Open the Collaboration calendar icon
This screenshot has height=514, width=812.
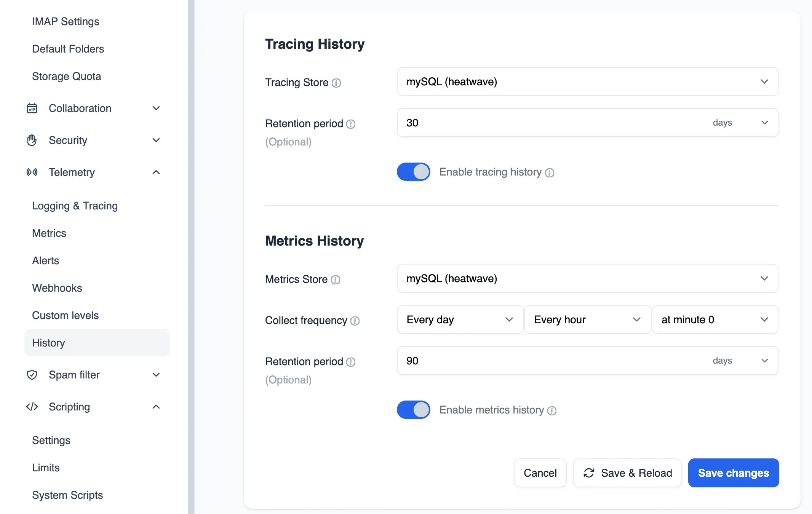pos(32,108)
